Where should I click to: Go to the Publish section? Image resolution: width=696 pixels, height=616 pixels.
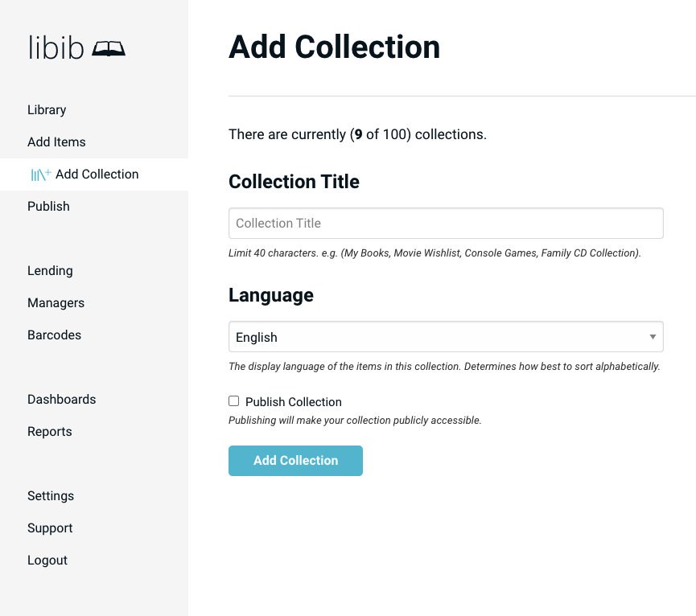(48, 206)
